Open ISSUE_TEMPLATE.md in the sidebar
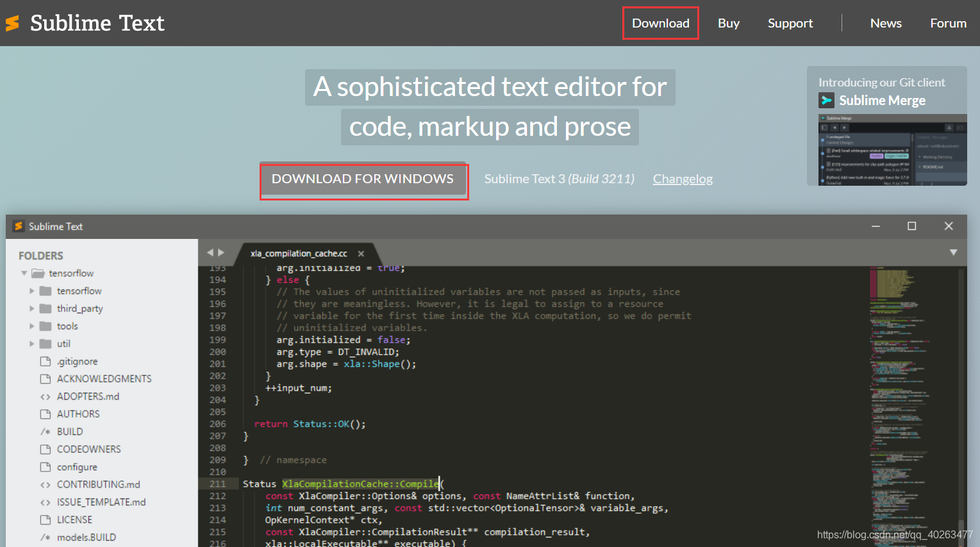This screenshot has width=980, height=547. click(x=101, y=502)
